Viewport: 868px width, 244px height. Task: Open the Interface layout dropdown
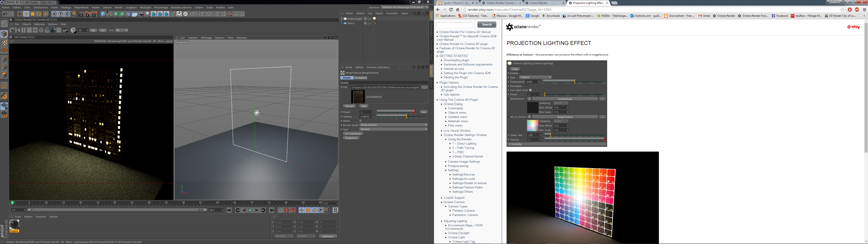[405, 7]
